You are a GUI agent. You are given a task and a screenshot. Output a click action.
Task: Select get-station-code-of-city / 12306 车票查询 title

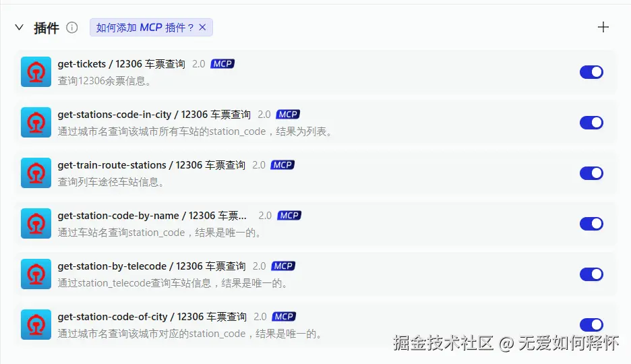tap(152, 317)
